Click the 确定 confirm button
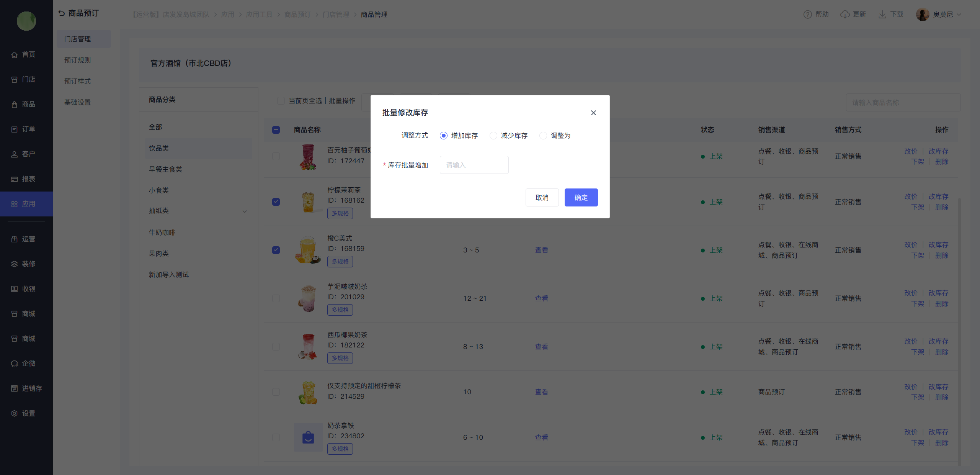The image size is (980, 475). [581, 198]
